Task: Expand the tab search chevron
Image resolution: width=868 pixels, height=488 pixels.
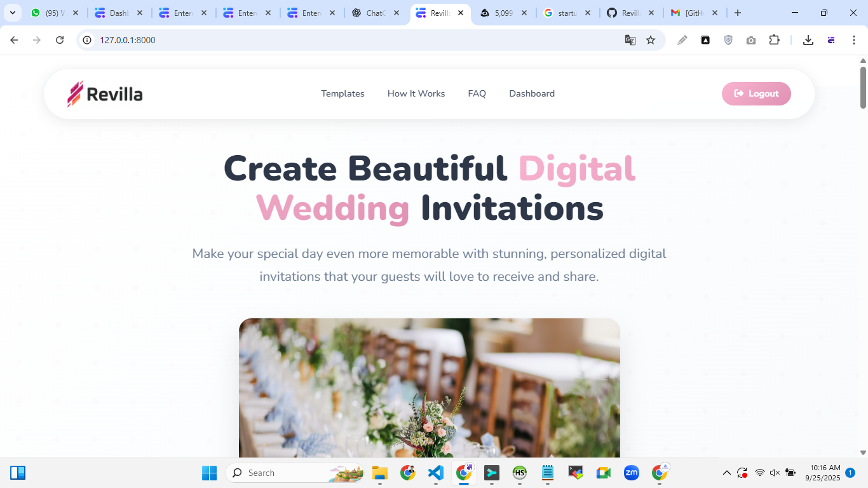Action: (x=12, y=13)
